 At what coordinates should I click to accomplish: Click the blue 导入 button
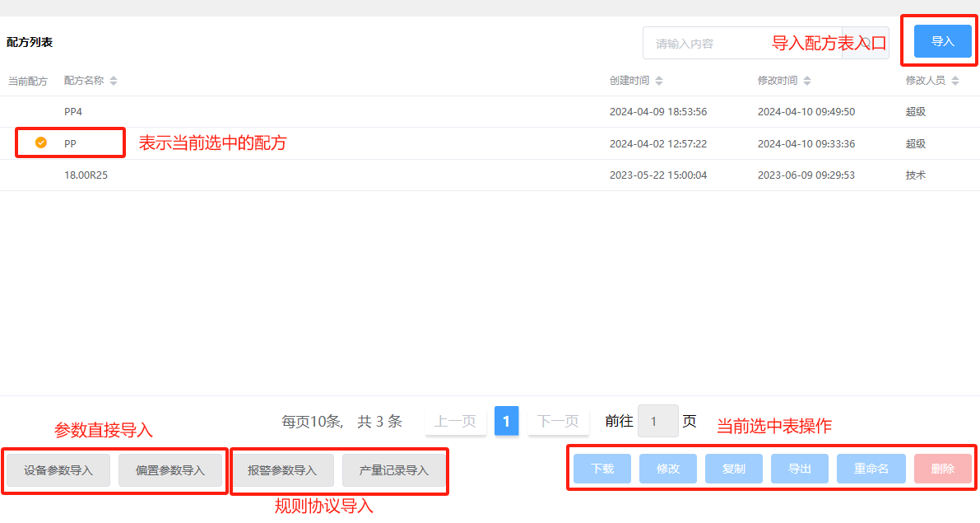tap(942, 41)
